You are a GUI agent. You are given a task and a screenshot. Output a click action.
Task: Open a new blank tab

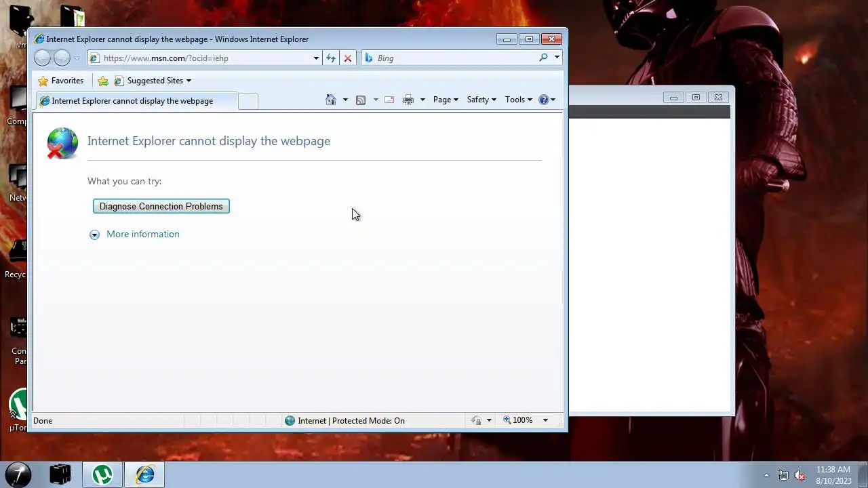point(248,101)
